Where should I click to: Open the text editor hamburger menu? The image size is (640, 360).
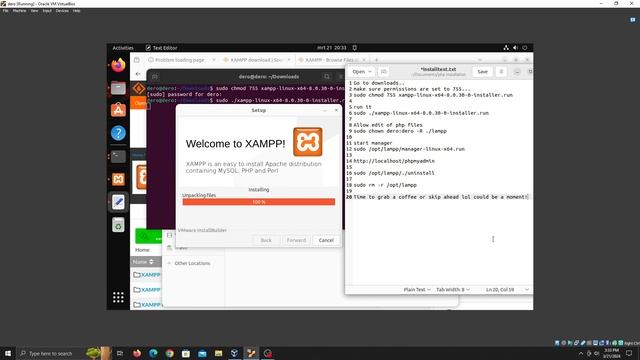[501, 72]
